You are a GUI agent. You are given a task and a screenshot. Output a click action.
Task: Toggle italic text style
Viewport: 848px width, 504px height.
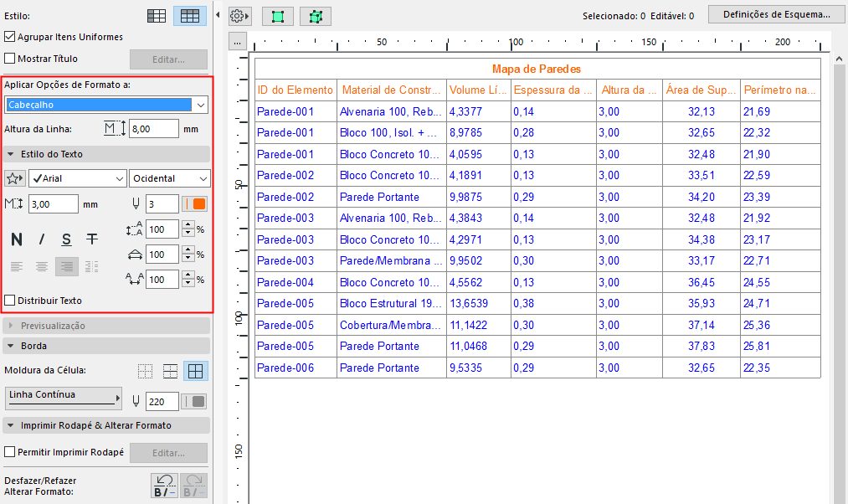coord(41,239)
